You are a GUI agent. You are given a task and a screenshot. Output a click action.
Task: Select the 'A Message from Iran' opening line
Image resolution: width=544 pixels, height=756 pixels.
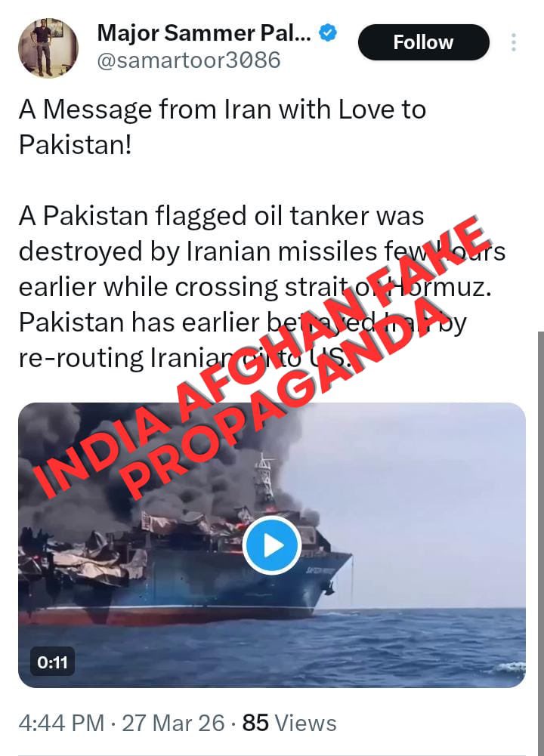[x=222, y=127]
